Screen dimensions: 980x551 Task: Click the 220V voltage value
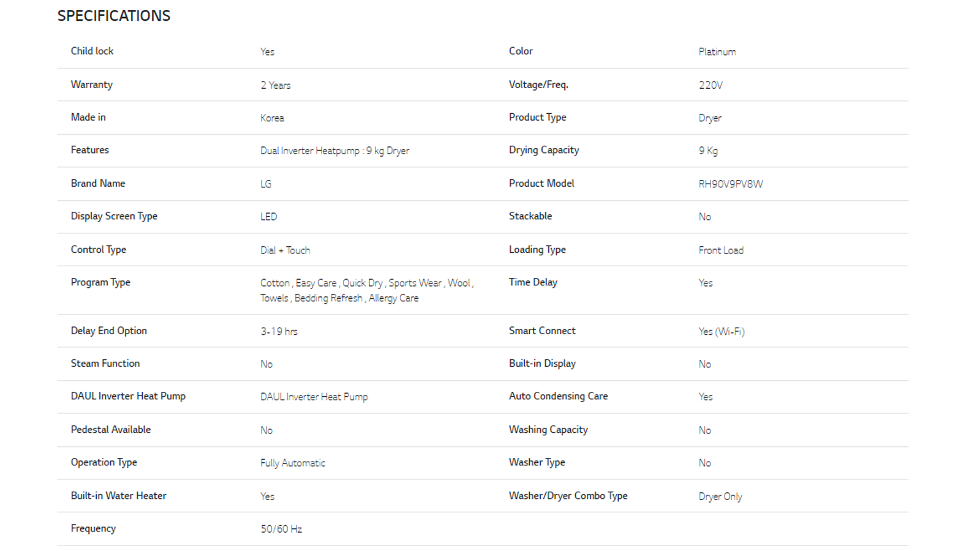[x=710, y=85]
